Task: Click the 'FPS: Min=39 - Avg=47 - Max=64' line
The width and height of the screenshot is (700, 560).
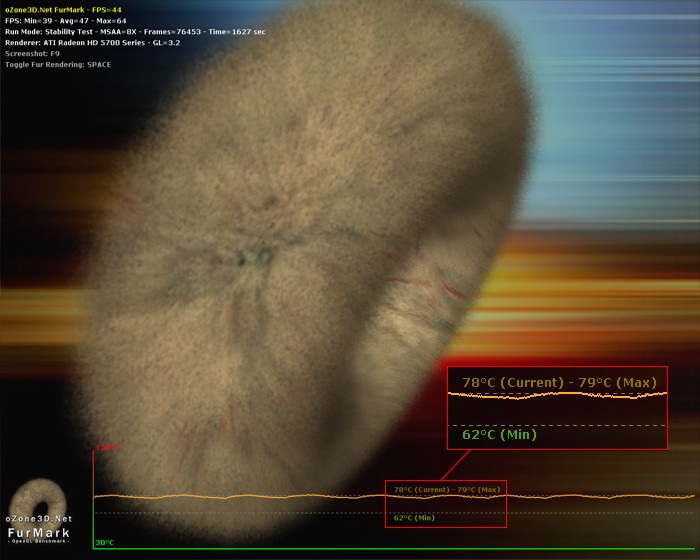Action: coord(66,21)
